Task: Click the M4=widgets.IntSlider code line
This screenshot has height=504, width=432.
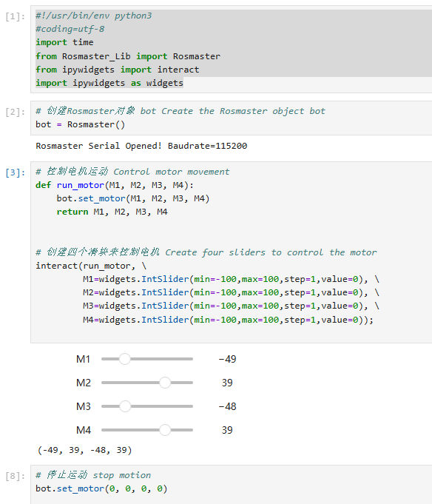Action: tap(228, 320)
